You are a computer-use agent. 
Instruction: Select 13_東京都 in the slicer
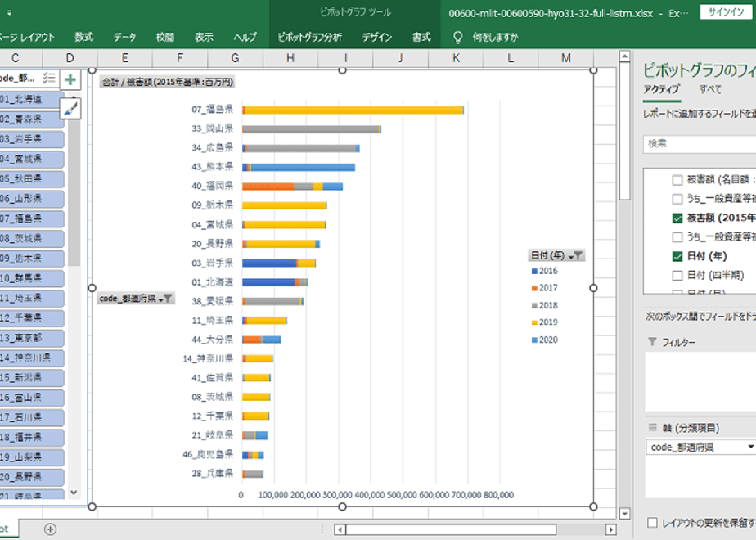31,337
